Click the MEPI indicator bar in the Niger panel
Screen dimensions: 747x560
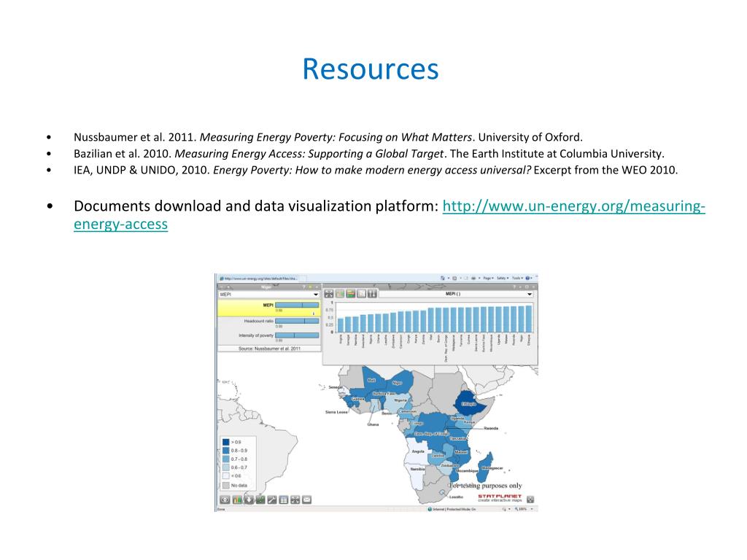297,305
